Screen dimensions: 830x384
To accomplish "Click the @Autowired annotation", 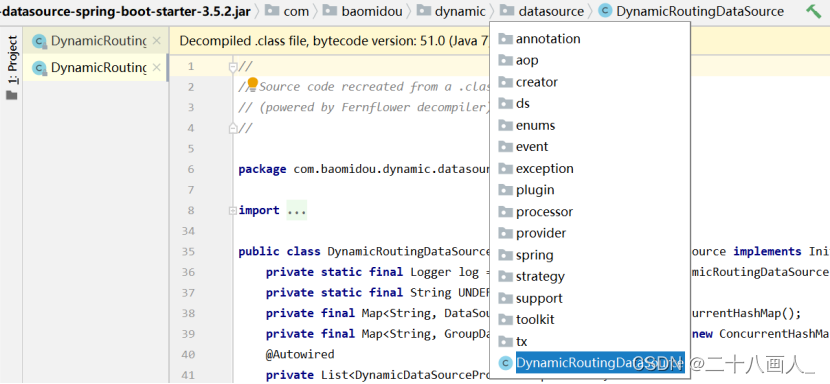I will 300,354.
